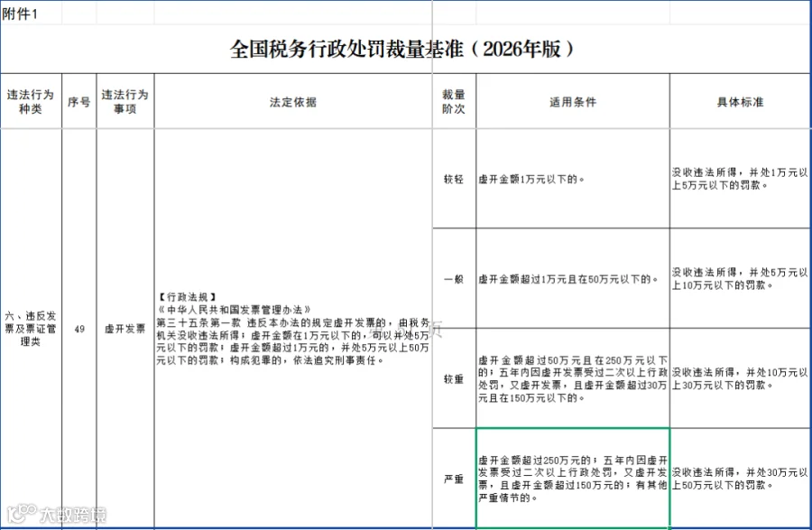Click the condition cell starting 虚开金额超过50万元且在250万元以下
Screen dimensions: 812x530
pos(573,378)
